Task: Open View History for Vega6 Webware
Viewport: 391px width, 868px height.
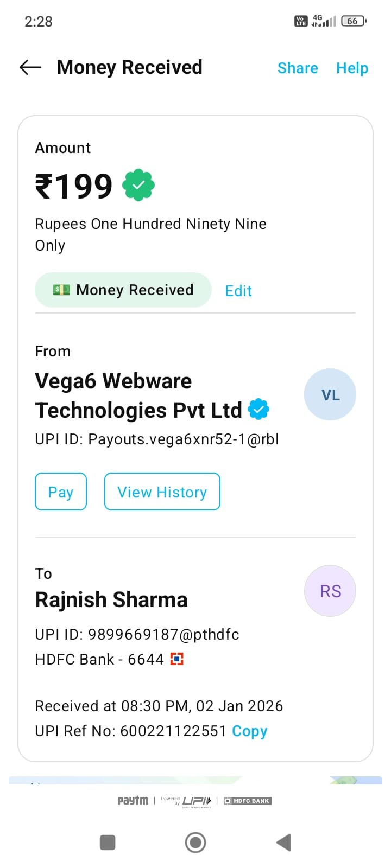Action: pyautogui.click(x=162, y=492)
